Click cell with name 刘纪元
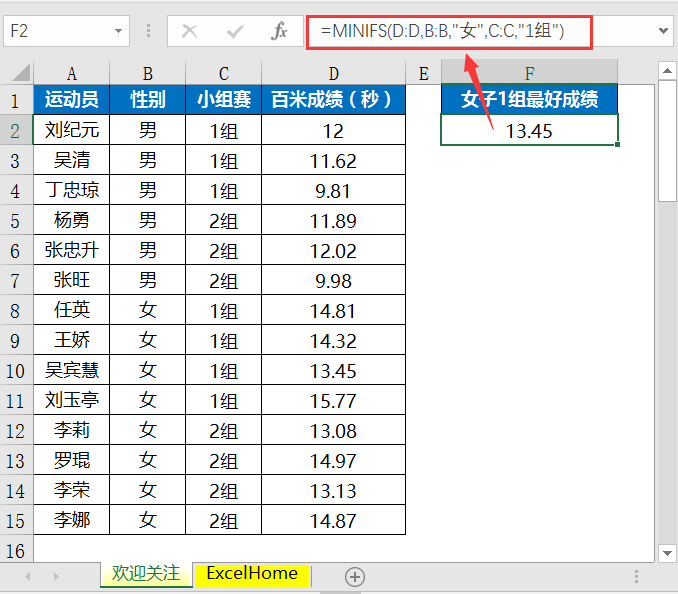The height and width of the screenshot is (594, 678). 72,130
